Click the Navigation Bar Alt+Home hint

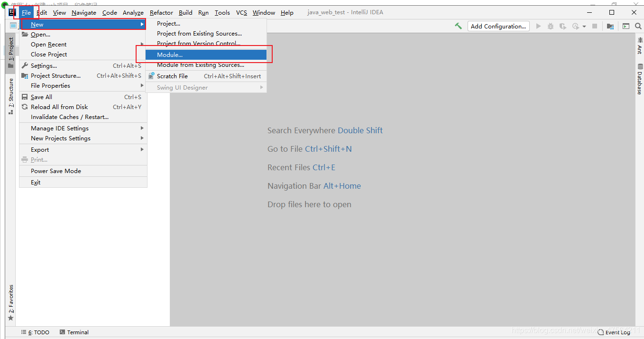pos(314,186)
